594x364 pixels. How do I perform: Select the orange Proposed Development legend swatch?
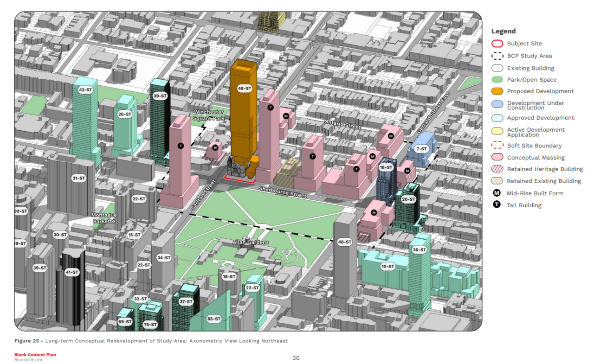497,91
